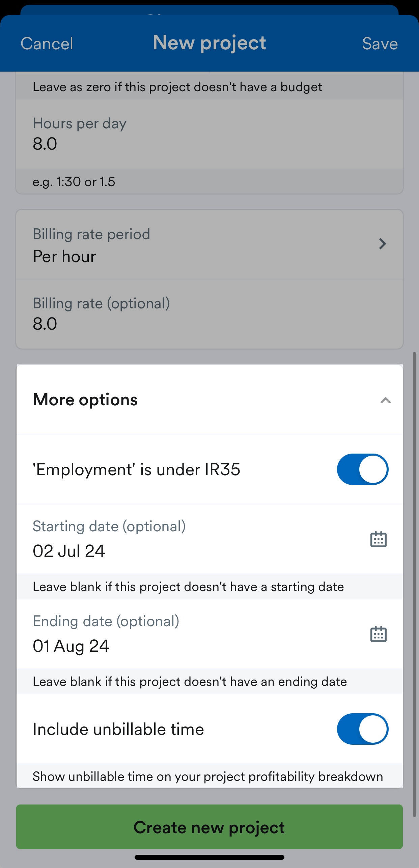Click 'Leave as zero' budget hint text

click(x=177, y=87)
